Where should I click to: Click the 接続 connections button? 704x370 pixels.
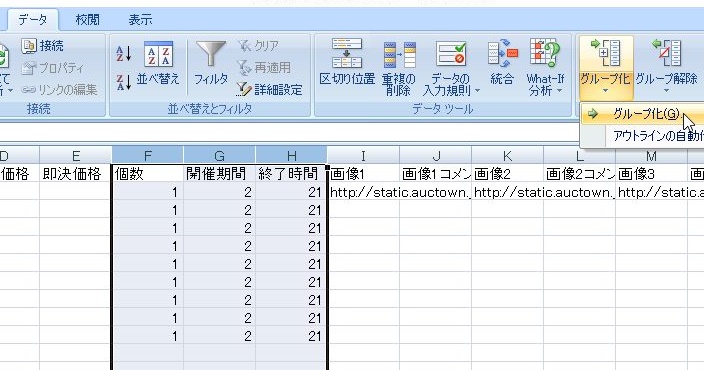pyautogui.click(x=43, y=46)
